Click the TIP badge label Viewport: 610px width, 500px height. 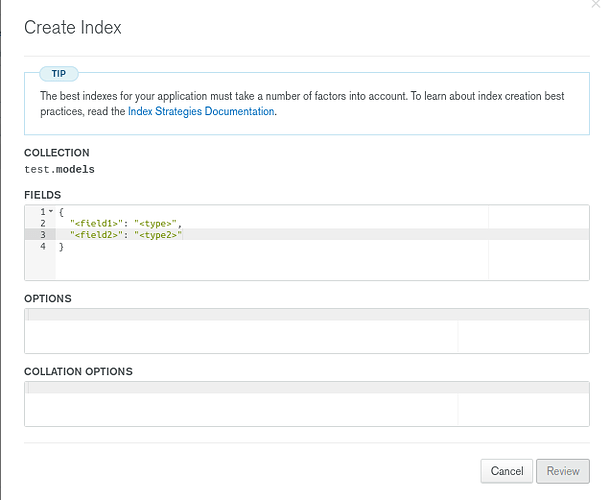coord(59,74)
